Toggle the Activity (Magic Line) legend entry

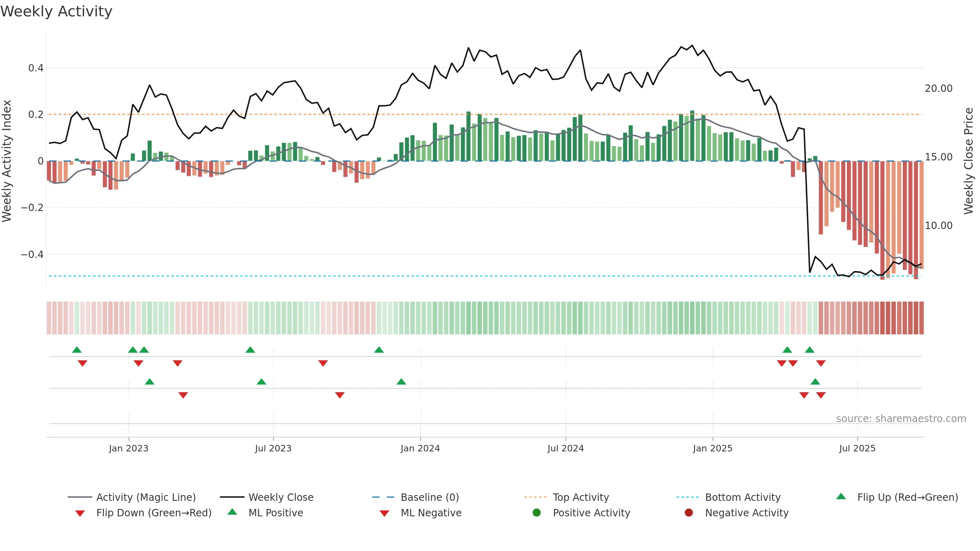[132, 497]
